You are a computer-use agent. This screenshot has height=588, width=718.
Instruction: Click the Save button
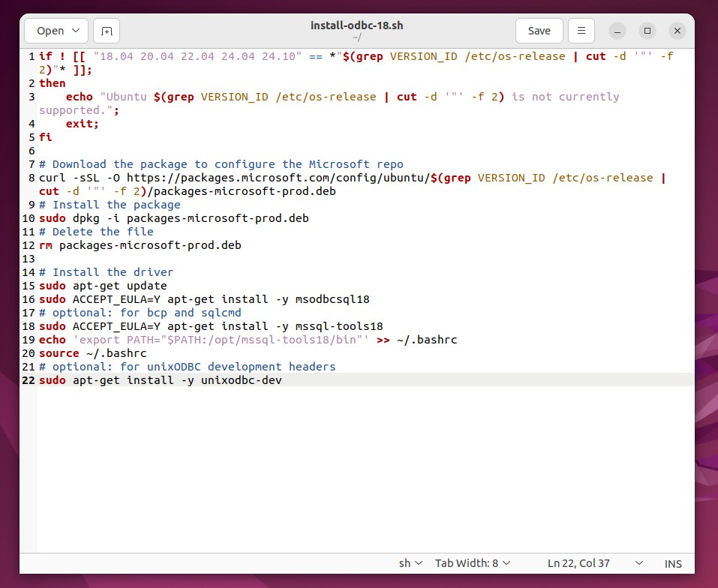(x=539, y=31)
